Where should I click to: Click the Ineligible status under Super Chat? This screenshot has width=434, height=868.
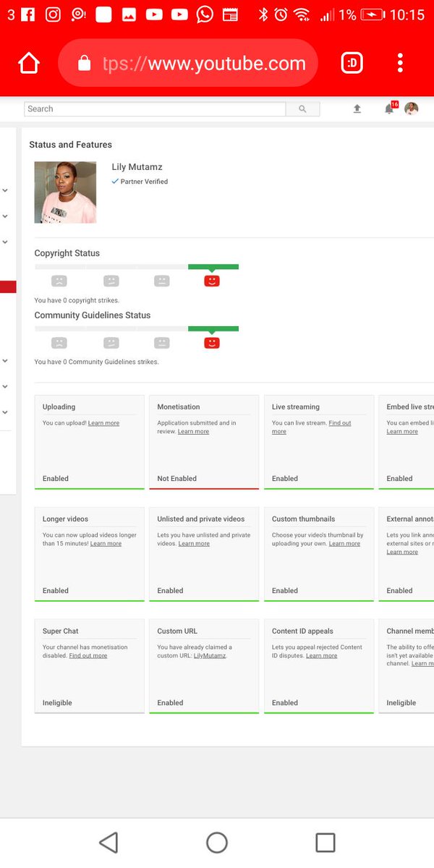(x=57, y=703)
